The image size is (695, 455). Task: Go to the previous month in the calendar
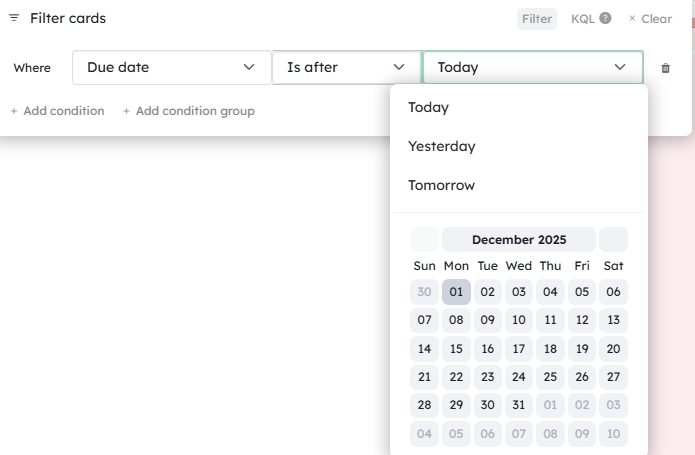tap(424, 240)
